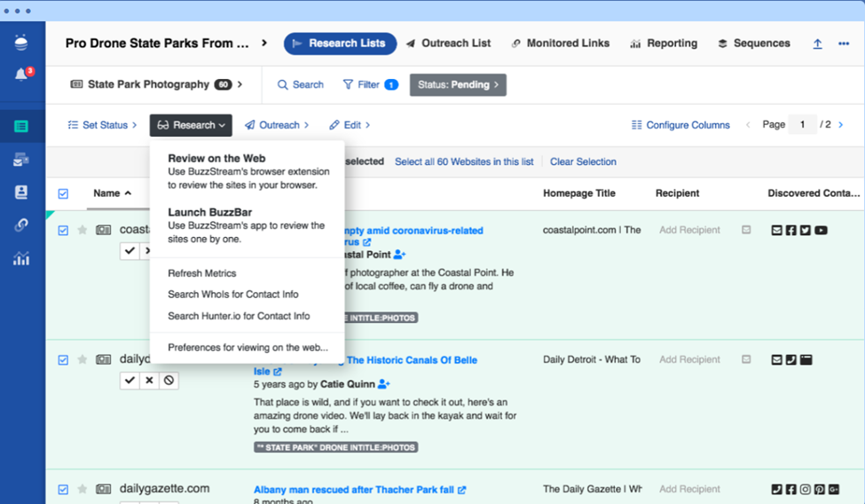Select Search Hunter.io for Contact Info

[239, 316]
